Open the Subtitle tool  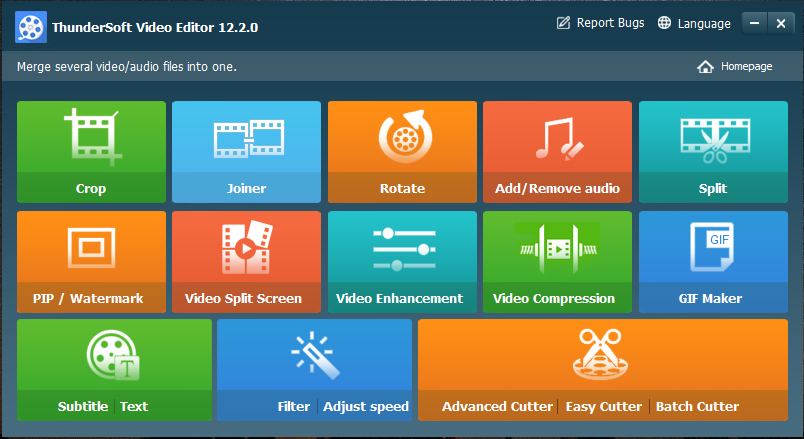click(83, 407)
